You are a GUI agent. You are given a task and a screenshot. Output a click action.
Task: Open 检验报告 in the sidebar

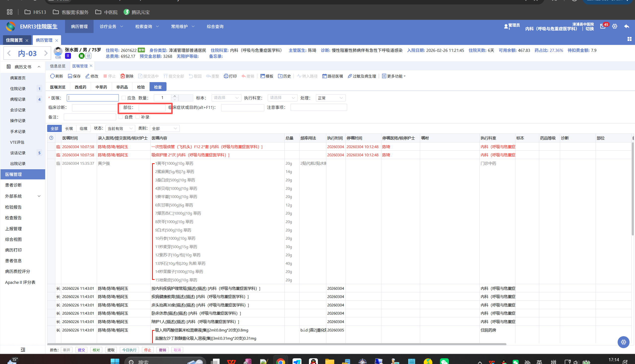pyautogui.click(x=13, y=207)
